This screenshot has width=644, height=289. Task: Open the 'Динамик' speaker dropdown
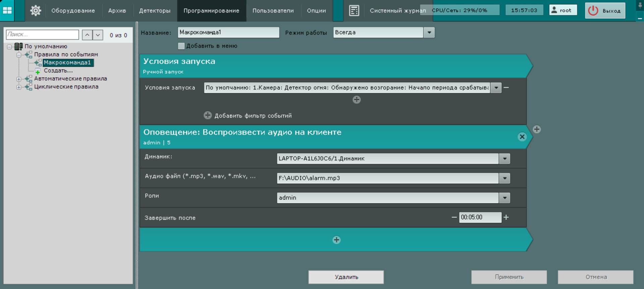pyautogui.click(x=504, y=159)
